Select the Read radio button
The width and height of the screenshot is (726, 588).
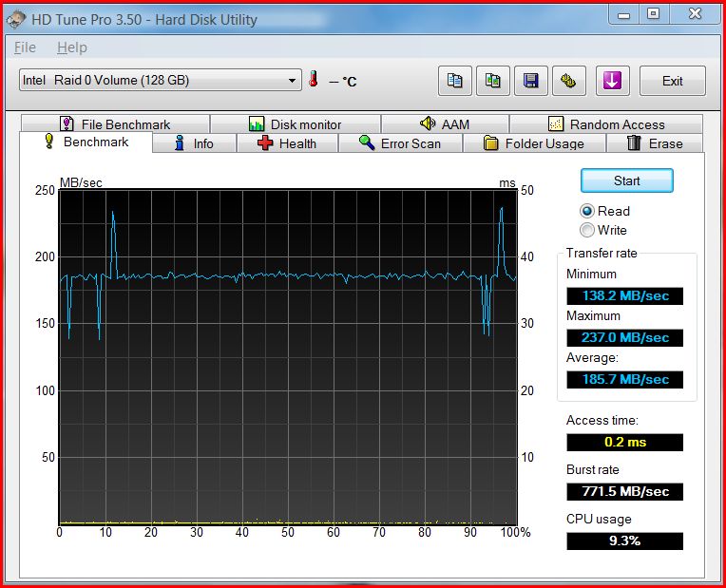pyautogui.click(x=587, y=211)
